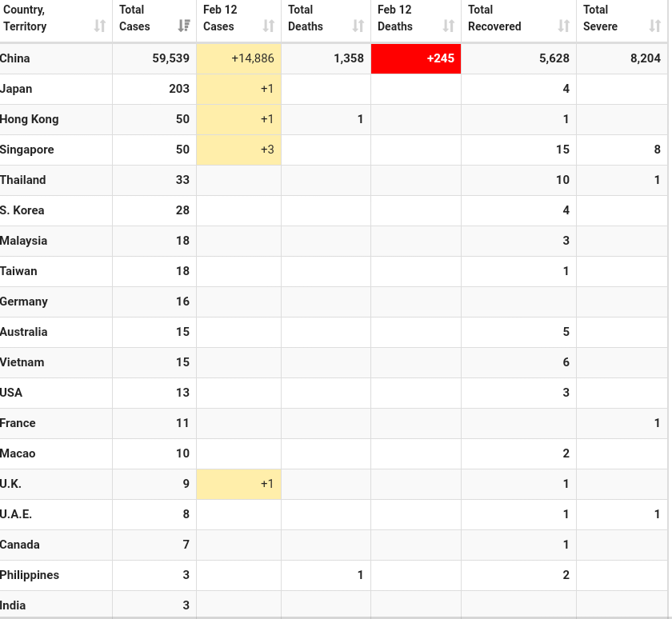Click the Total Cases header text

134,18
